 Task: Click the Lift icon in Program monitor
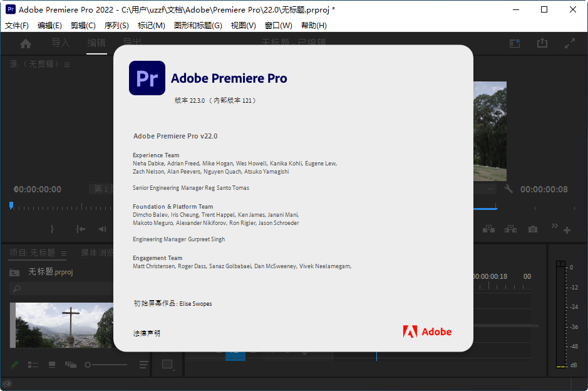(x=489, y=229)
